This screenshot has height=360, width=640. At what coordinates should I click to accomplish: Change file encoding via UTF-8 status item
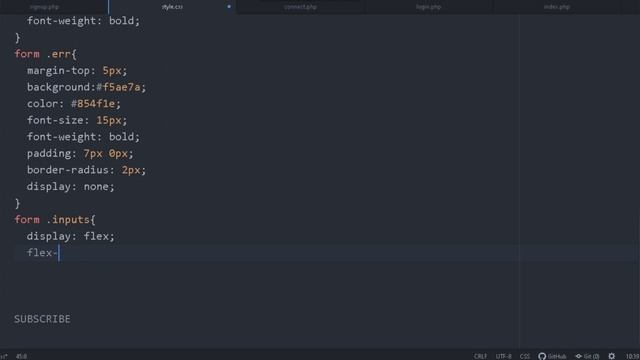[503, 356]
